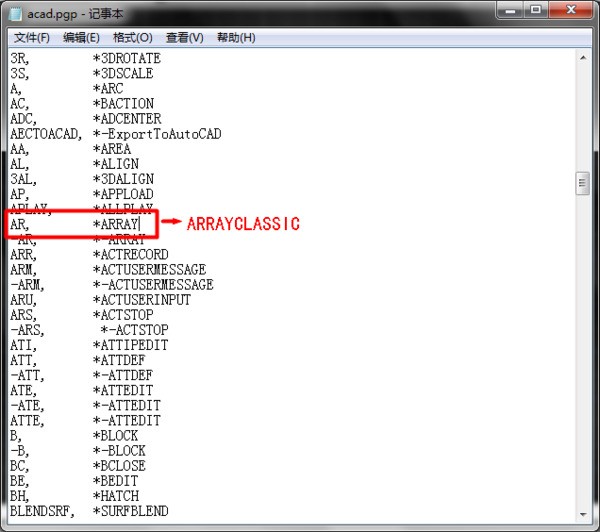Click the vertical scrollbar thumb

(x=582, y=184)
